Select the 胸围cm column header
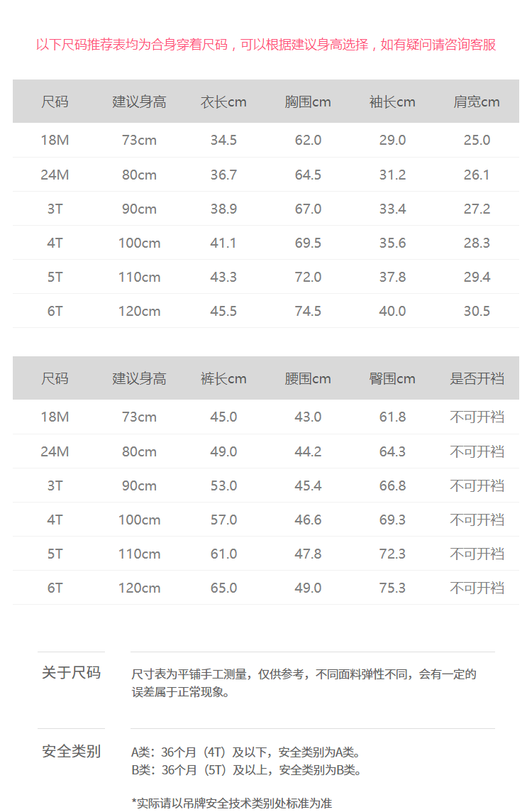532x812 pixels. point(308,101)
